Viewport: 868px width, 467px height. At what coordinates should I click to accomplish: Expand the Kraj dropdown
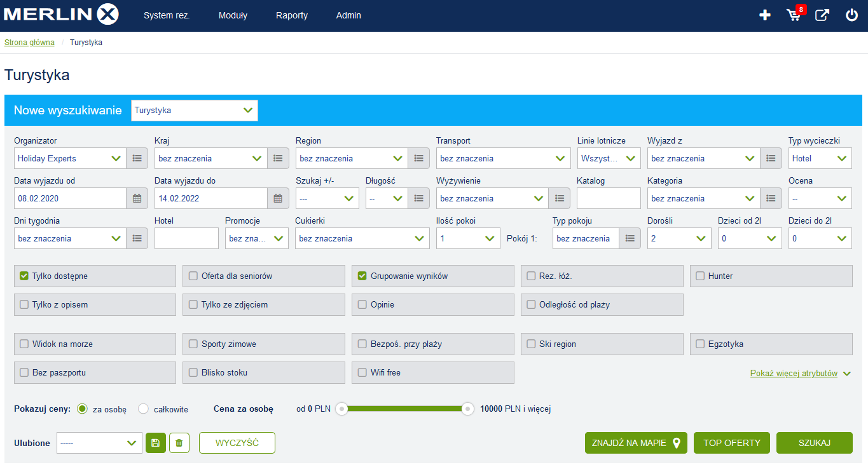[210, 158]
